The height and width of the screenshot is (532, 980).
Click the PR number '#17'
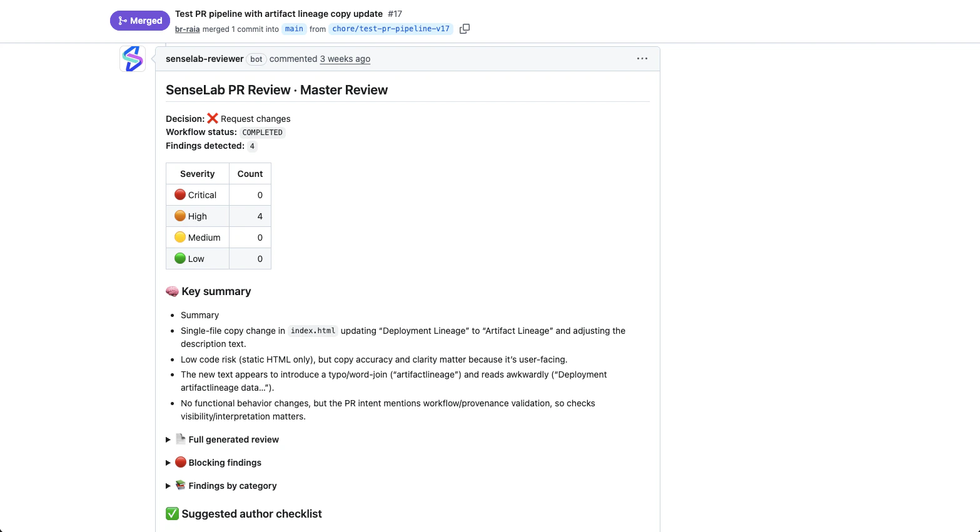click(x=395, y=14)
